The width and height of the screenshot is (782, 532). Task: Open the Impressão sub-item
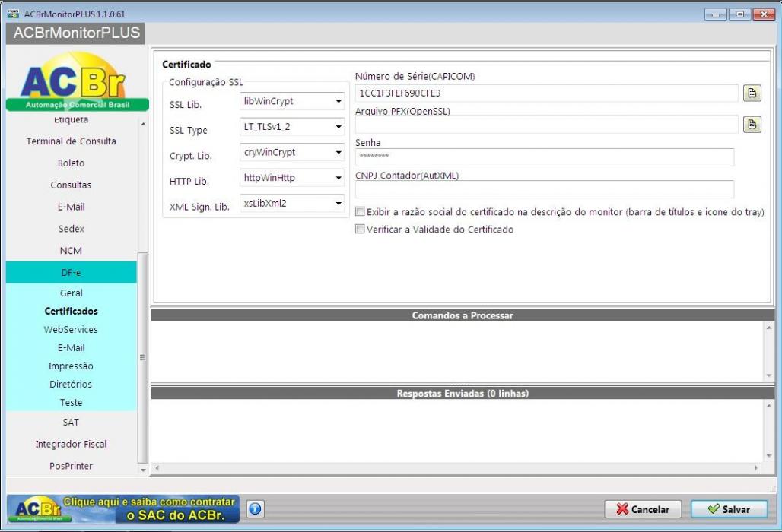tap(72, 366)
